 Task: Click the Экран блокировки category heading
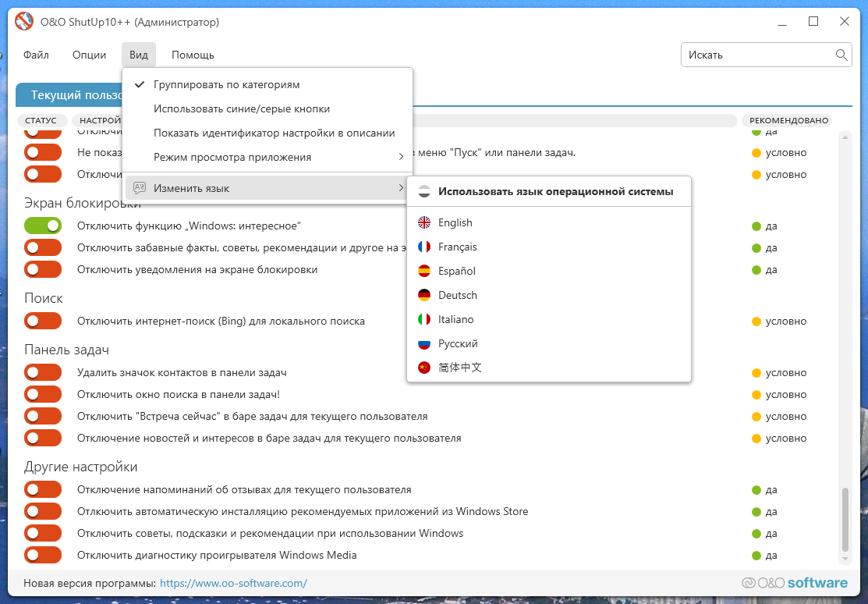pyautogui.click(x=83, y=203)
